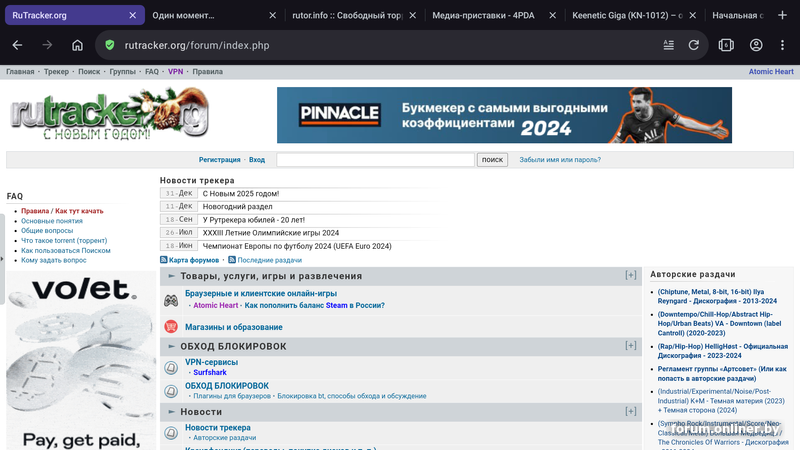Screen dimensions: 800x450
Task: Close the 'Один момент...' tab
Action: click(272, 15)
